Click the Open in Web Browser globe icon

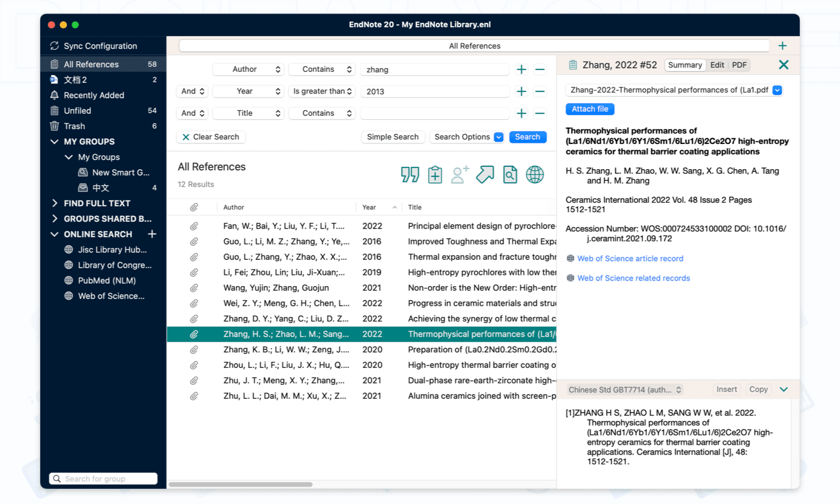click(x=535, y=174)
